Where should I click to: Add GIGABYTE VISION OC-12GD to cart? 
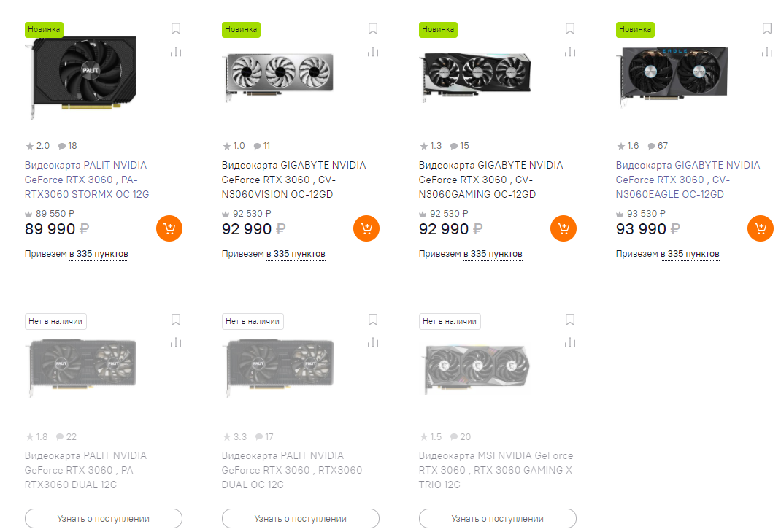(x=366, y=228)
